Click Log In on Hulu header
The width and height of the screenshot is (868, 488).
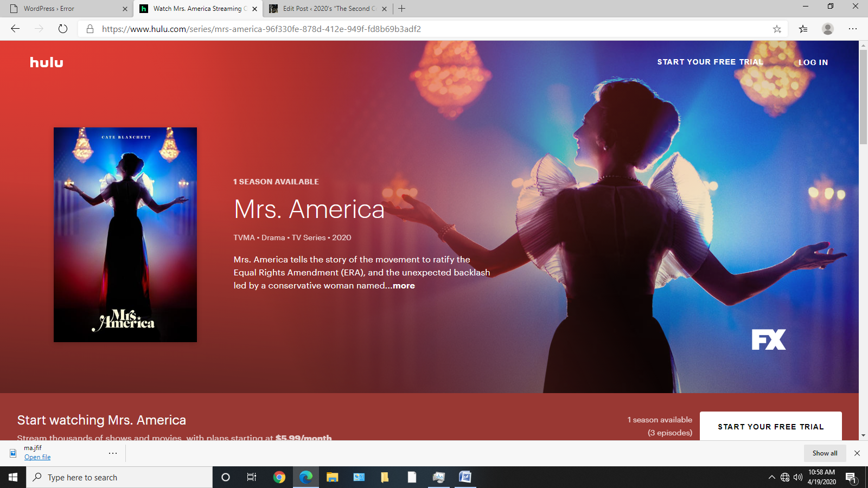pyautogui.click(x=813, y=62)
